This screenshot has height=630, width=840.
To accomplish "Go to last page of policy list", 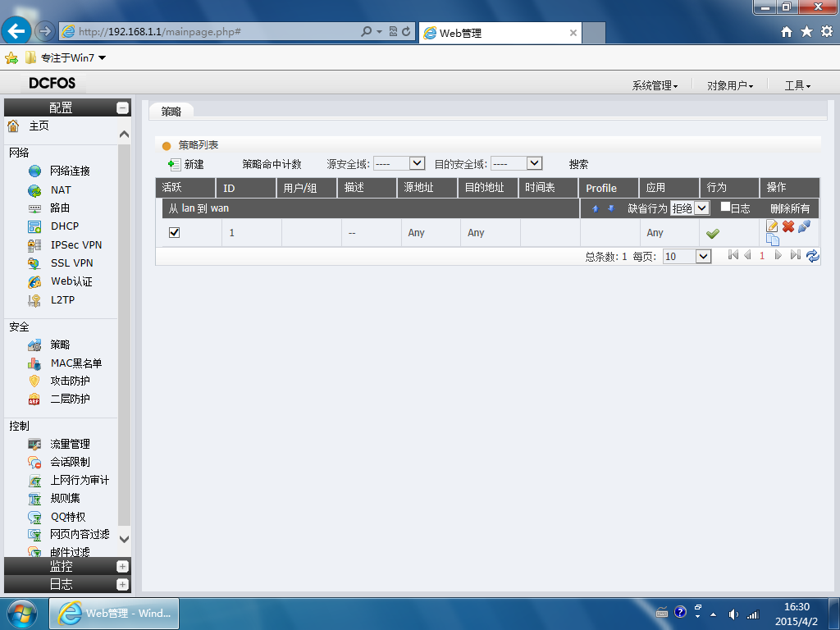I will 796,254.
